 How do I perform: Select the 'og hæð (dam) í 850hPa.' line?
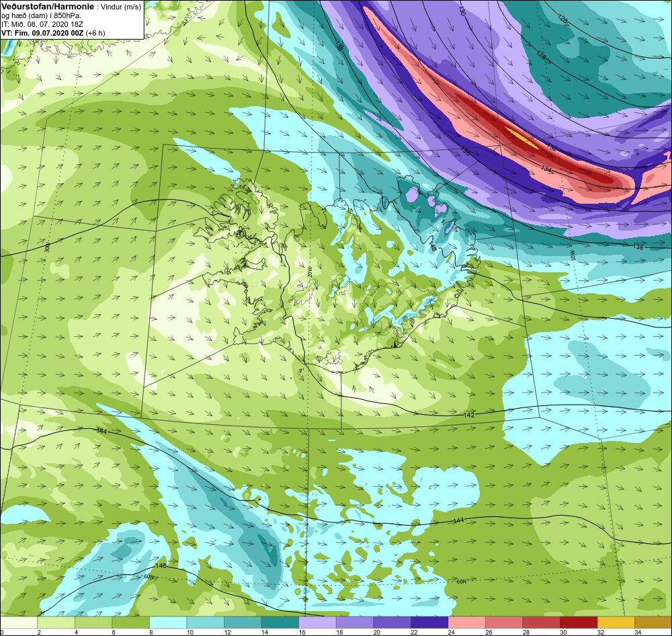point(42,15)
